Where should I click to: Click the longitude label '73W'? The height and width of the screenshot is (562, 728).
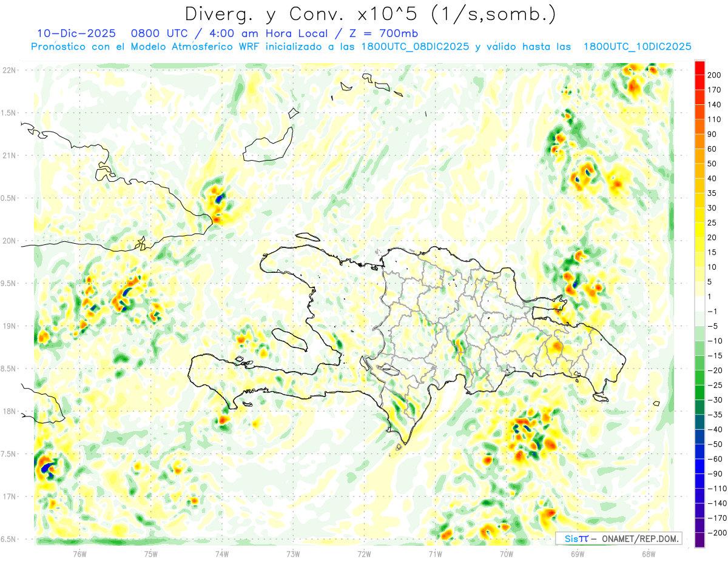tap(293, 554)
